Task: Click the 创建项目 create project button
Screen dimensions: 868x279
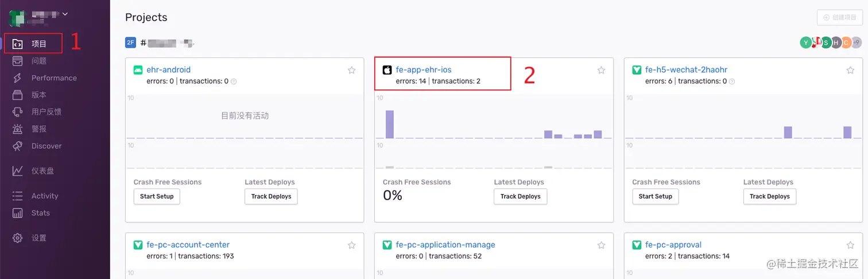Action: point(840,18)
